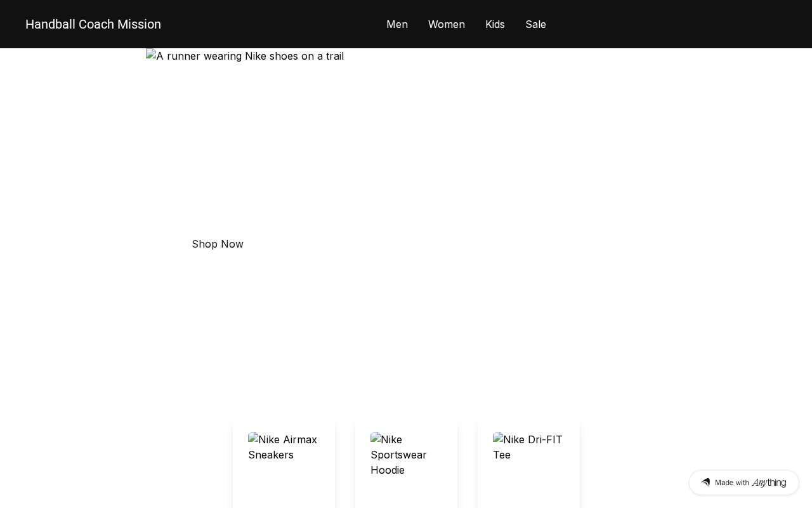Click the Made with Anything badge
This screenshot has width=812, height=508.
pyautogui.click(x=744, y=483)
